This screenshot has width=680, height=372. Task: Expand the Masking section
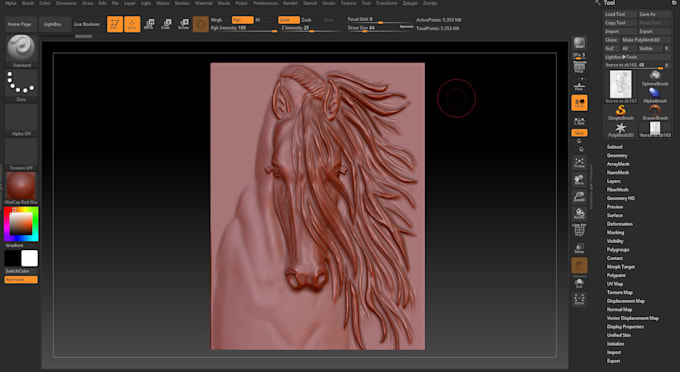pos(615,232)
